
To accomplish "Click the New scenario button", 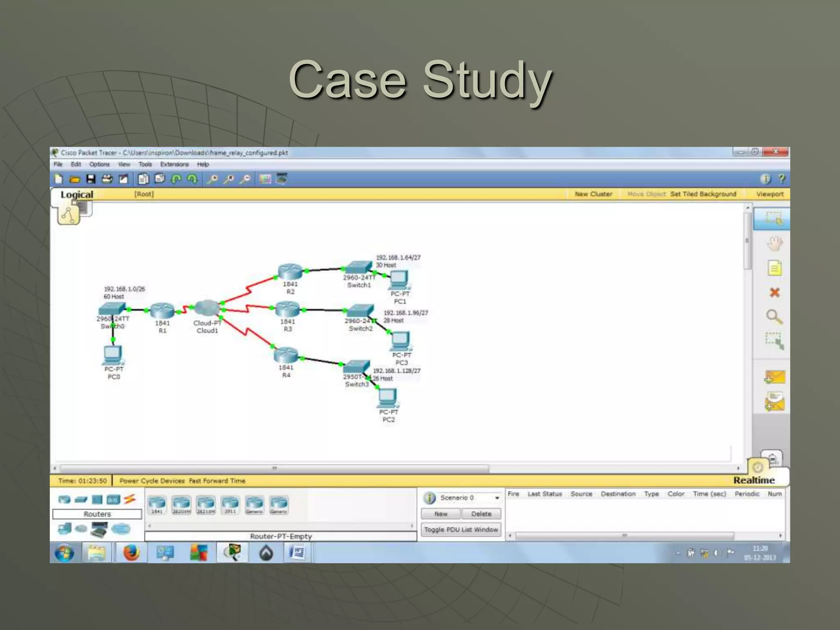I will [441, 514].
